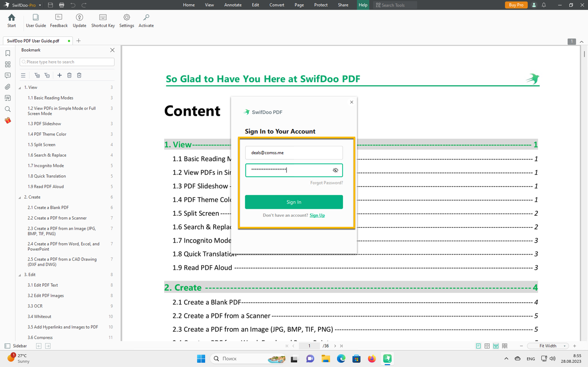Open the Start home page
Viewport: 588px width, 367px height.
pos(12,21)
